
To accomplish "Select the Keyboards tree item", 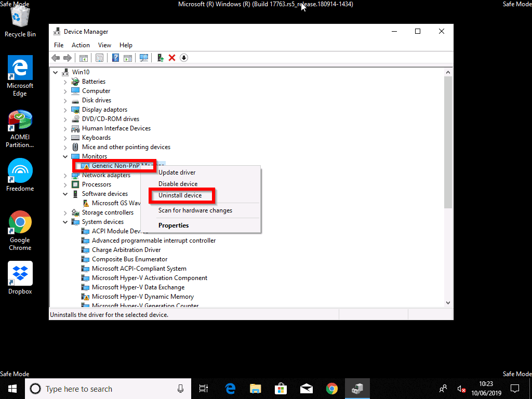I will click(x=96, y=137).
